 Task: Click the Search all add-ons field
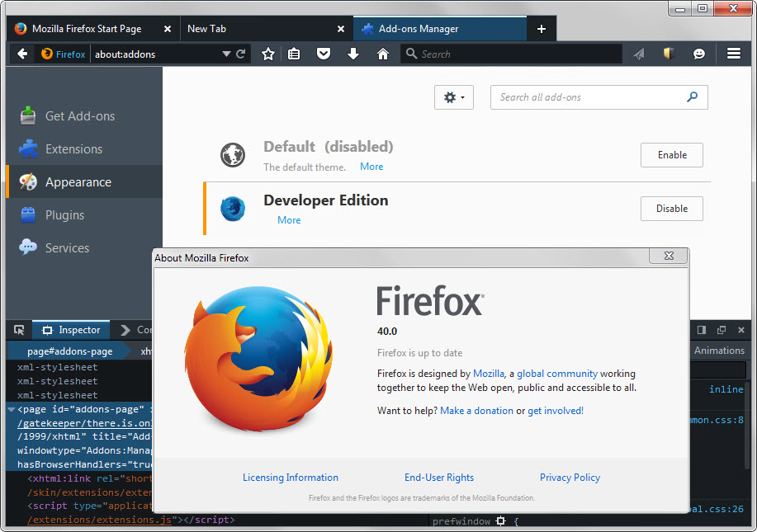(x=599, y=97)
